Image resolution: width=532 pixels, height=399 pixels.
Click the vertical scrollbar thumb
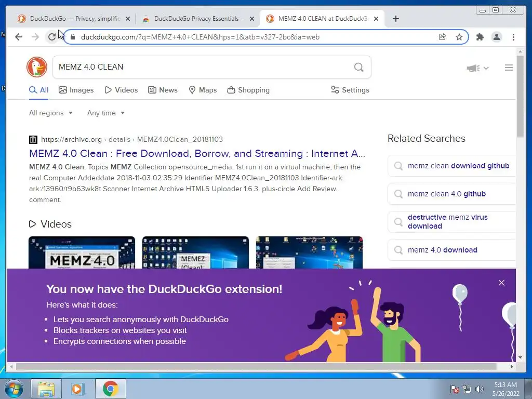(521, 96)
